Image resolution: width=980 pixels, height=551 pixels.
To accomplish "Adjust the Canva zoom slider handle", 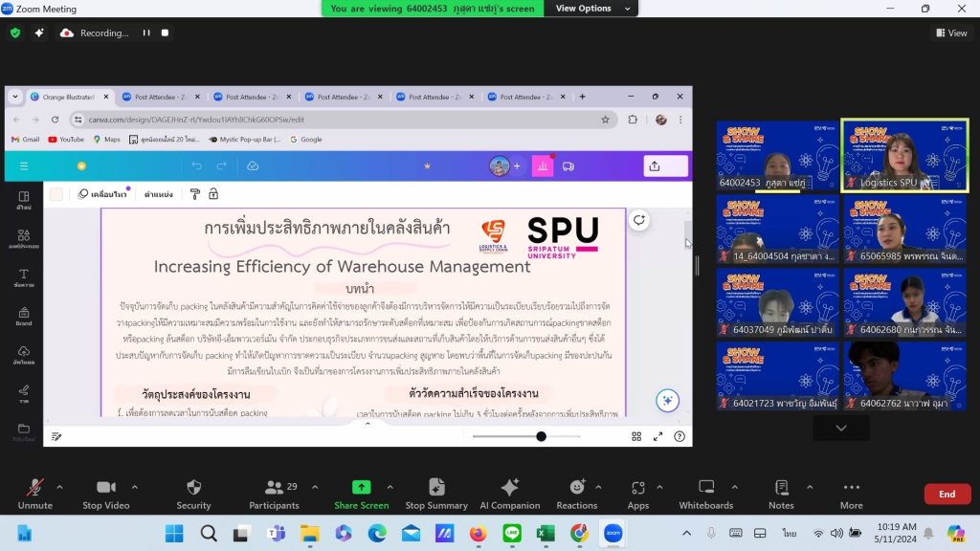I will coord(542,436).
